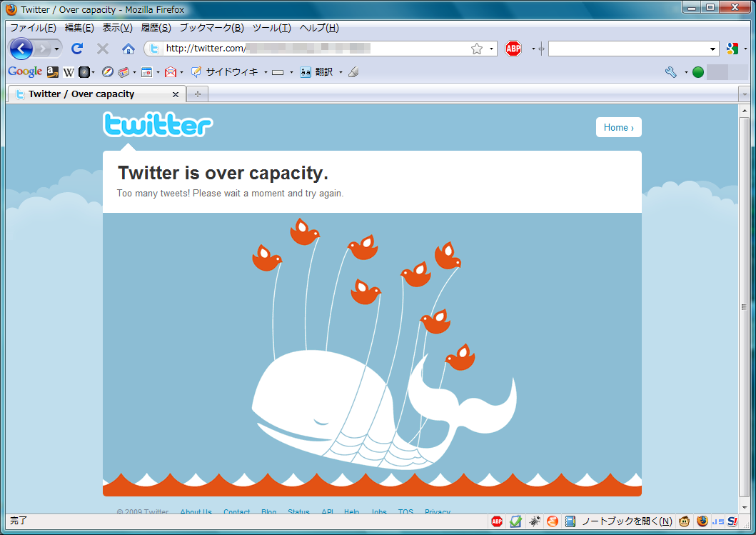Reload the current page

77,49
